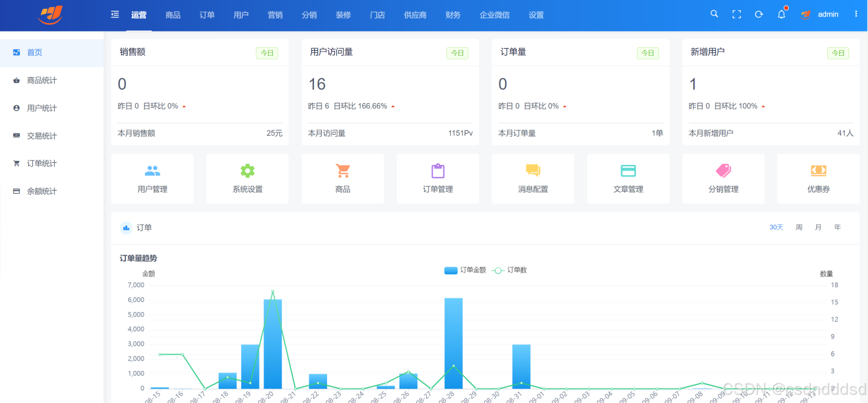Switch to the 运营 top menu

coord(139,15)
